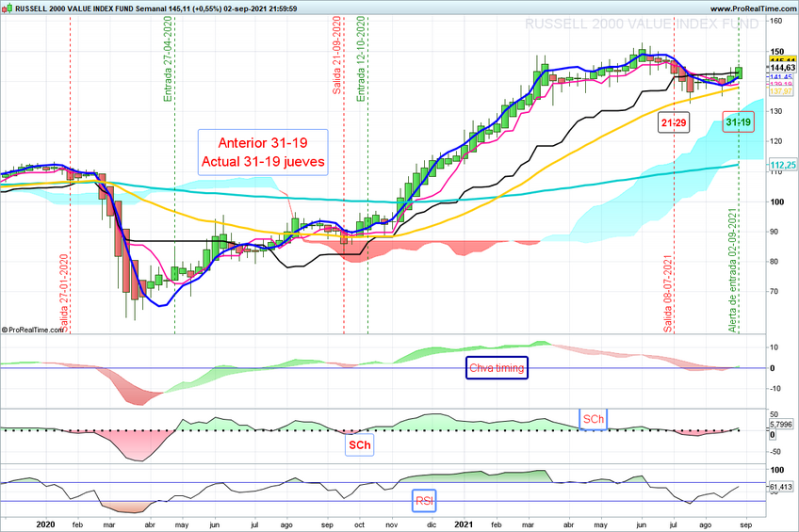Click the 112,25 cyan moving average value tag
799x532 pixels.
click(x=782, y=165)
